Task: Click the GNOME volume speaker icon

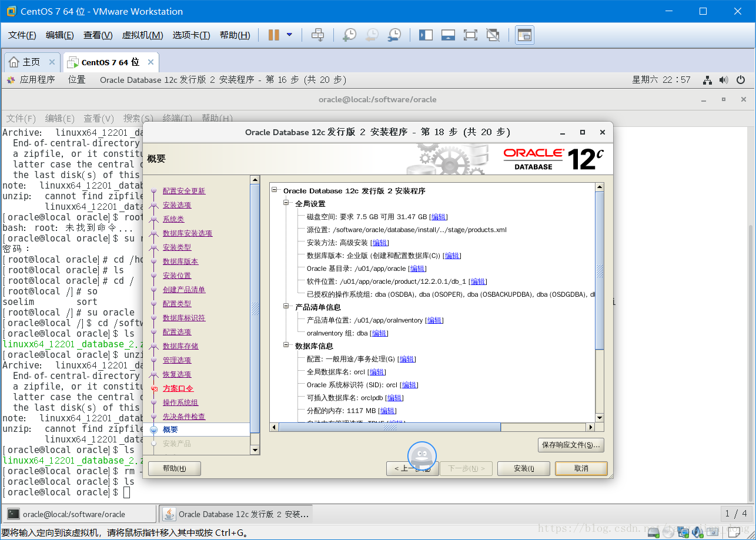Action: point(724,80)
